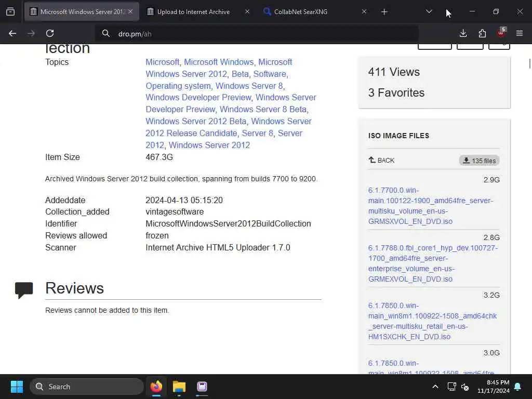
Task: Click the search magnifier in address bar
Action: 106,34
